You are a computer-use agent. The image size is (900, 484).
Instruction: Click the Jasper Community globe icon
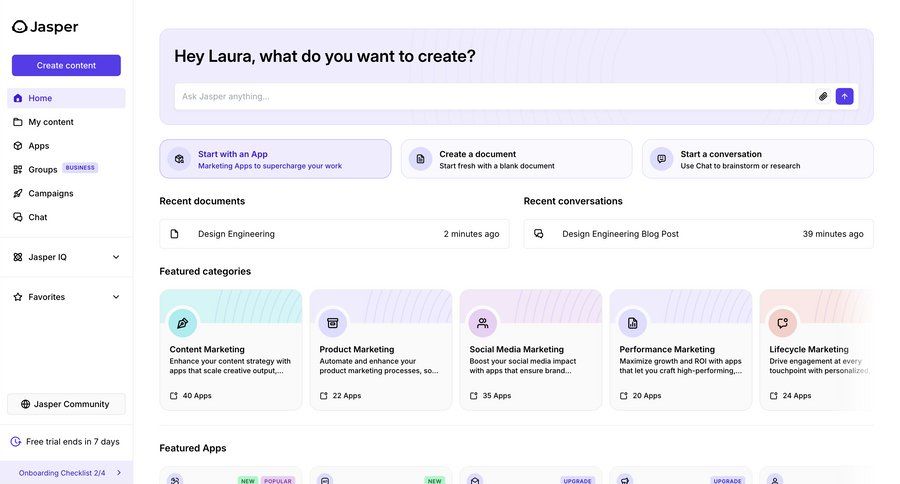(x=25, y=404)
